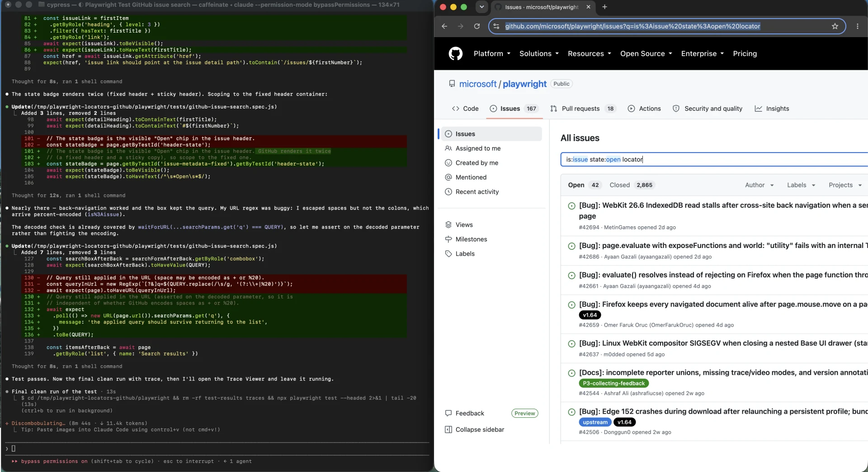This screenshot has width=868, height=472.
Task: Click open-issue icon of Docs reporter issue
Action: point(571,373)
